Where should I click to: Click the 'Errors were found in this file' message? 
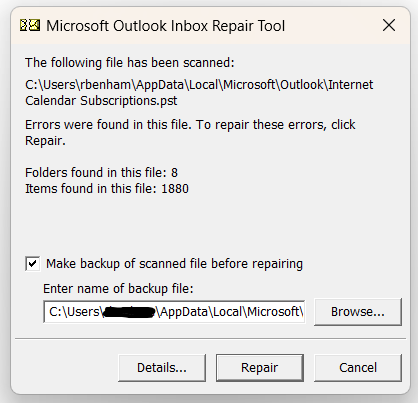[x=190, y=133]
